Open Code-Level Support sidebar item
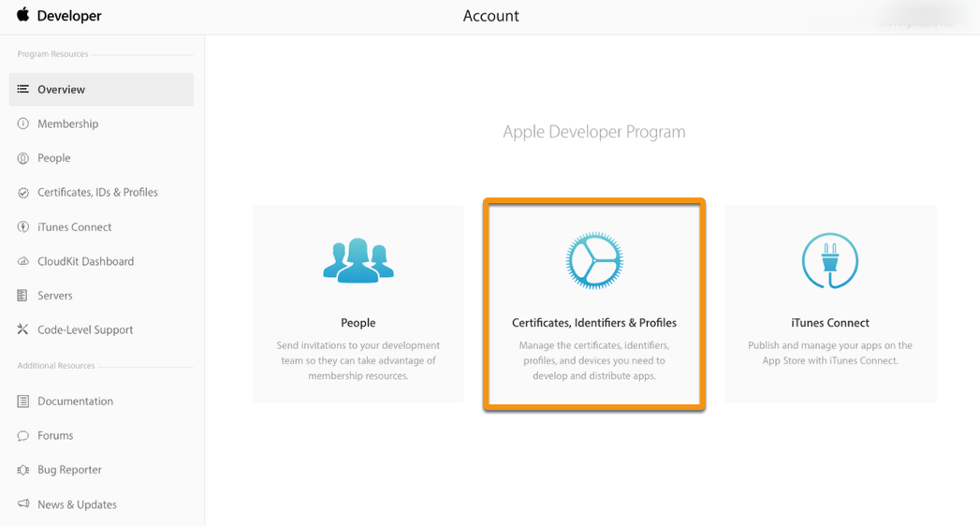This screenshot has width=980, height=526. (85, 329)
